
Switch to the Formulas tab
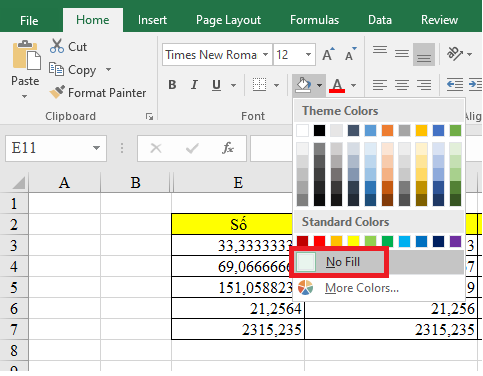pyautogui.click(x=314, y=20)
